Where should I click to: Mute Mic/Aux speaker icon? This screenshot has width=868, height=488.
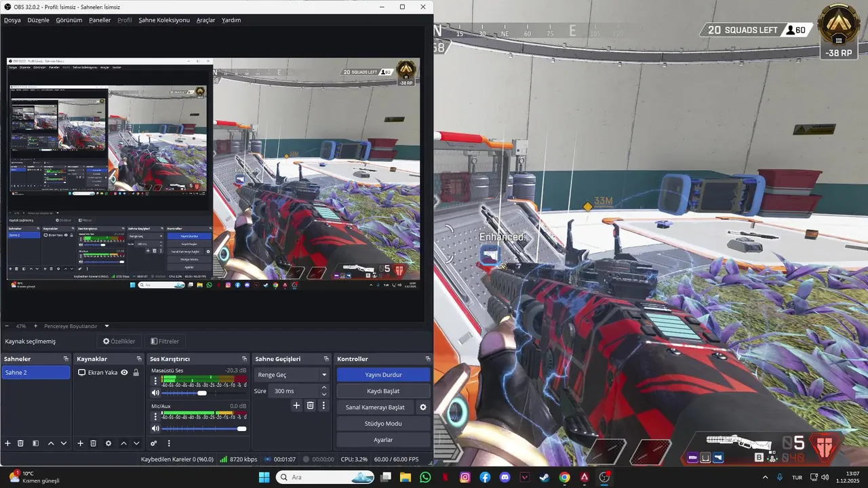(x=155, y=428)
